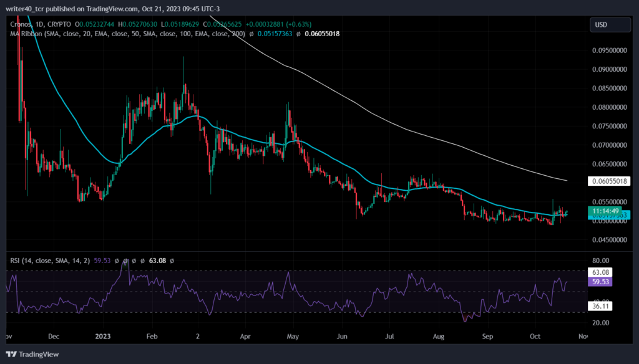Click the Jun label on time axis
639x364 pixels.
click(x=342, y=337)
